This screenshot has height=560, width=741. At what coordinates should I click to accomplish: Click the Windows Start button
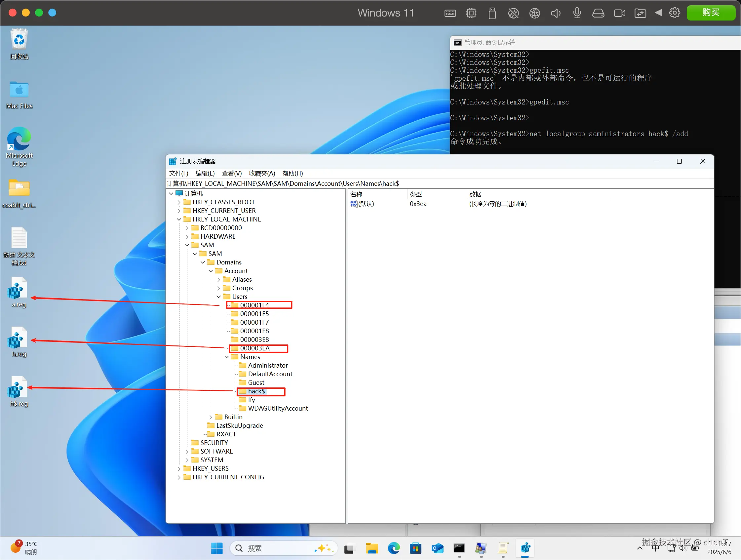tap(217, 548)
